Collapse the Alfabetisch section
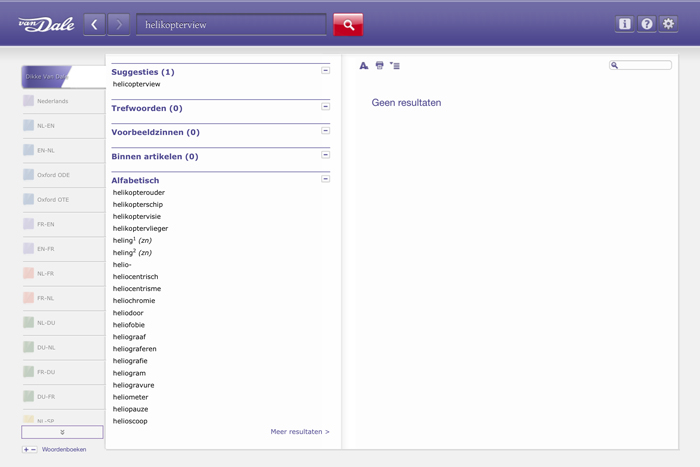Image resolution: width=700 pixels, height=467 pixels. click(325, 179)
